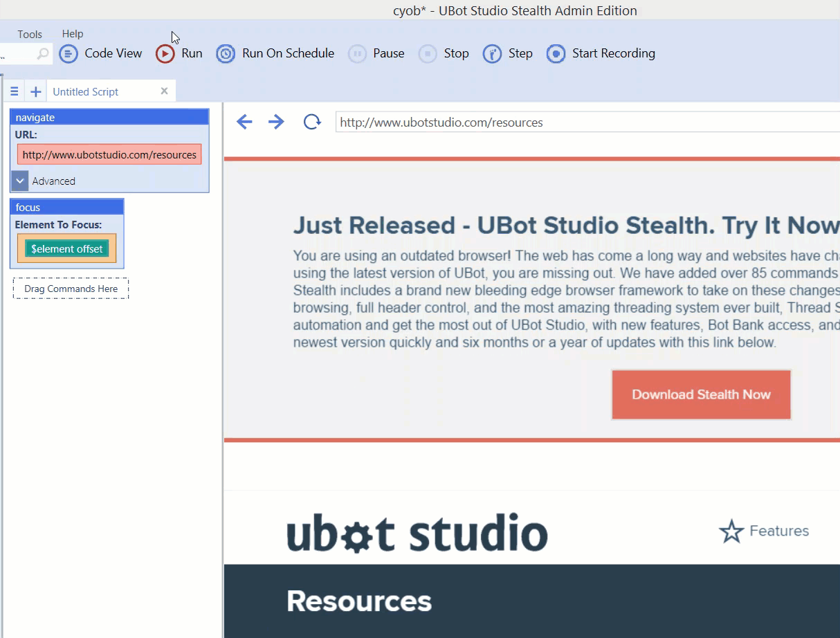
Task: Select the focus command header
Action: click(67, 207)
